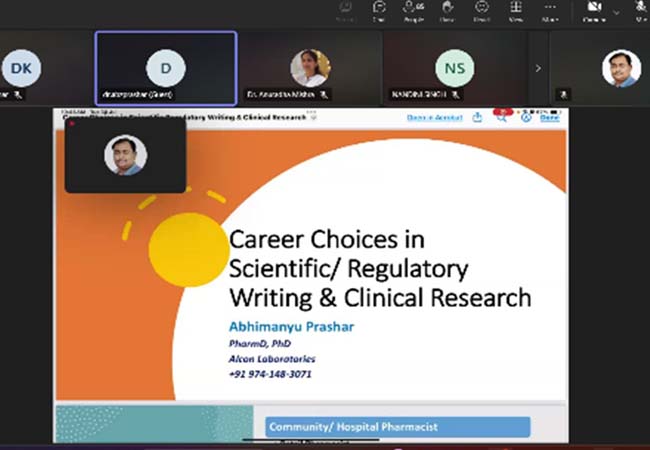Show the People participants list
The width and height of the screenshot is (650, 450).
413,11
